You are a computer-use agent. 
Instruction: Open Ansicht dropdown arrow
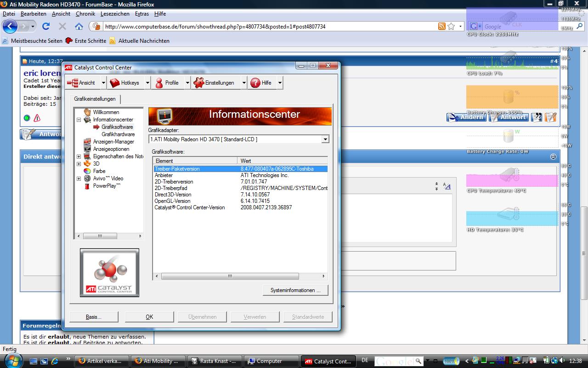[x=103, y=83]
